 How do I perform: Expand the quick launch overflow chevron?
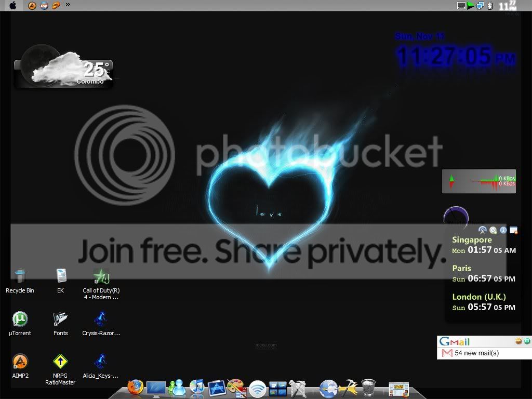tap(68, 5)
